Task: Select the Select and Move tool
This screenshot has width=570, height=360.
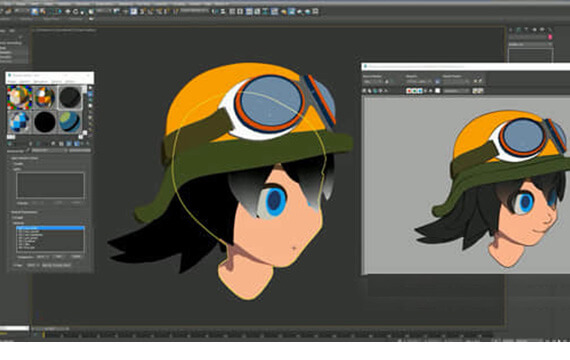Action: coord(68,11)
